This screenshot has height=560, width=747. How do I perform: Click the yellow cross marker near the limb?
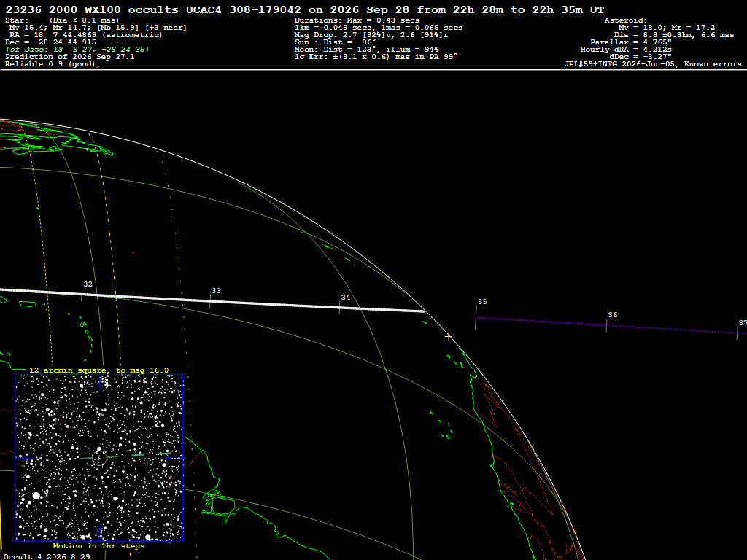[449, 337]
